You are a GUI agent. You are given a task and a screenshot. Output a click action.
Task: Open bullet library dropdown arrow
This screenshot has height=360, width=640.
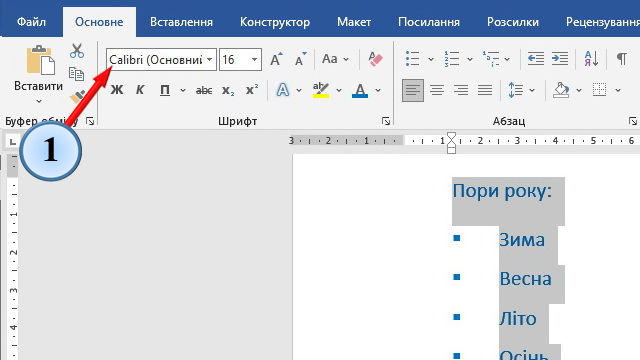[431, 59]
